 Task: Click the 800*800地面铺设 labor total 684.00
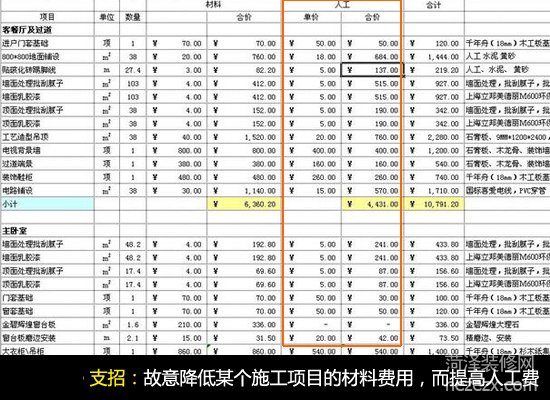(x=372, y=57)
